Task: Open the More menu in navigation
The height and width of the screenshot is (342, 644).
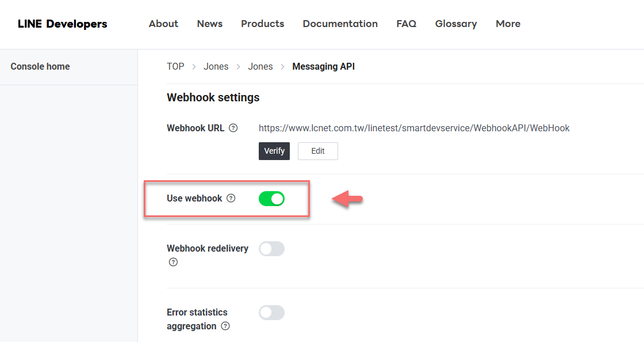Action: tap(508, 24)
